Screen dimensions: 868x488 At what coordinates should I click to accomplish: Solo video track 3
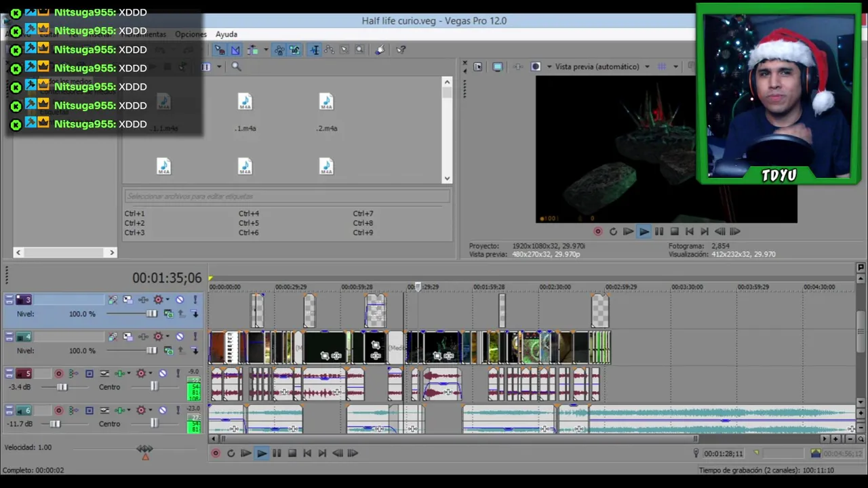click(x=195, y=300)
